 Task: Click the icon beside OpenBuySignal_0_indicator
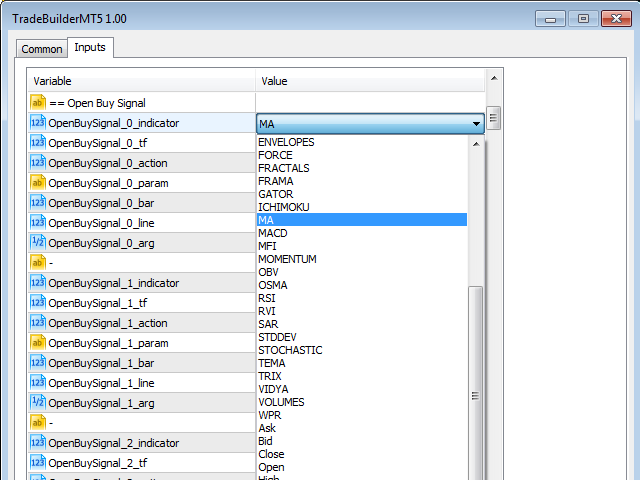point(38,123)
